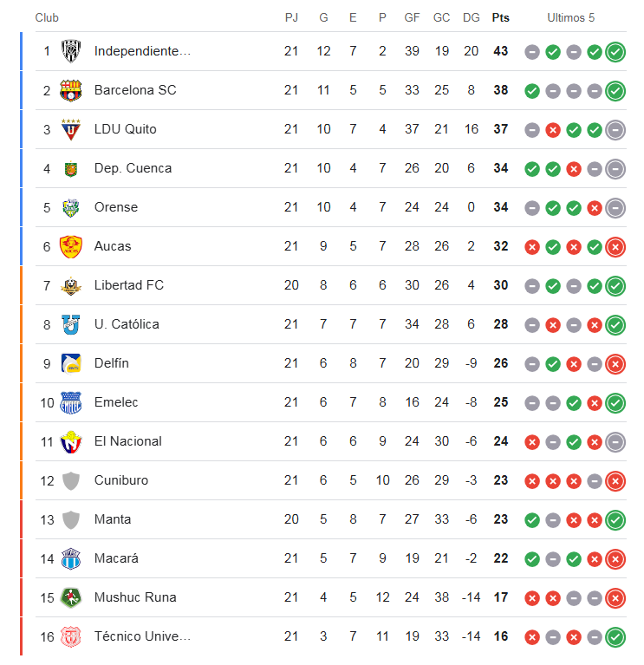The image size is (644, 665).
Task: Click LDU Quito's latest draw indicator
Action: (615, 130)
